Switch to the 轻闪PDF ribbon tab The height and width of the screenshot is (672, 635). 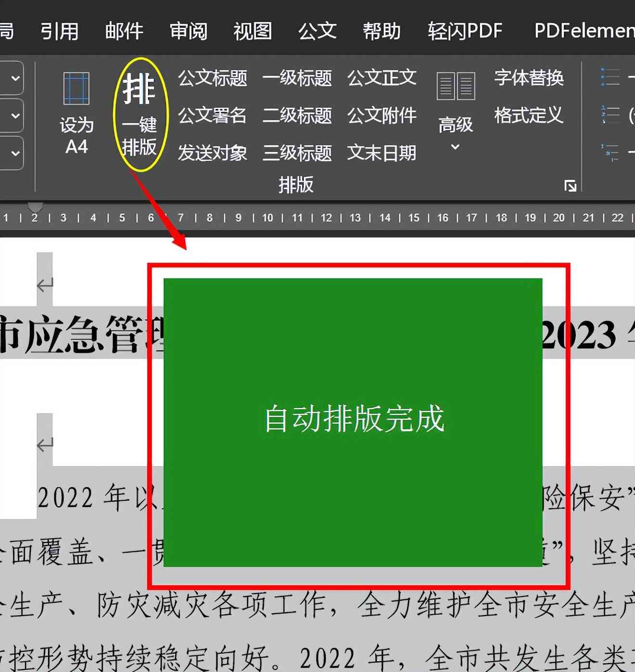pyautogui.click(x=465, y=31)
